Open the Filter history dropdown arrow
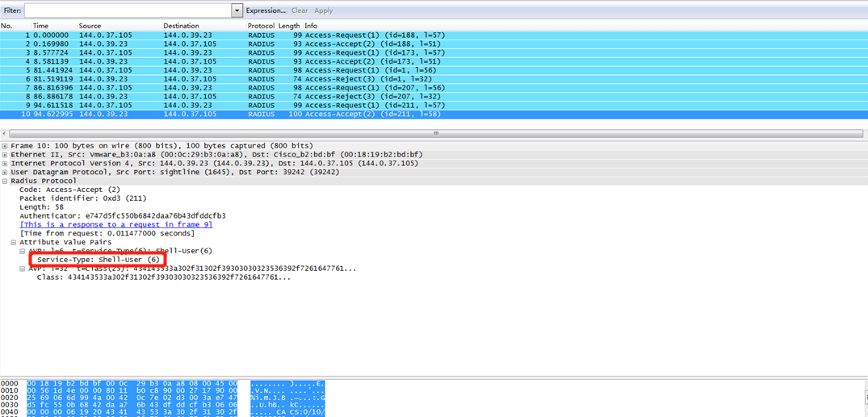Image resolution: width=868 pixels, height=417 pixels. pos(237,10)
